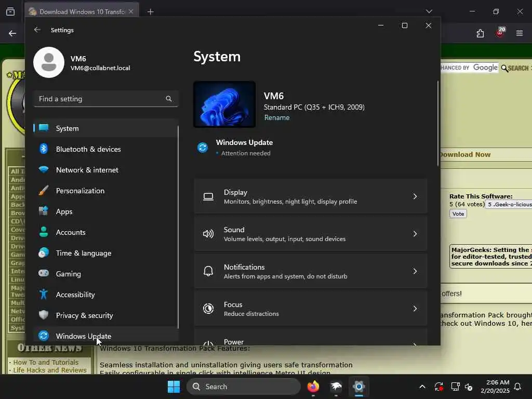Click the Notifications bell icon
The width and height of the screenshot is (532, 399).
coord(208,271)
